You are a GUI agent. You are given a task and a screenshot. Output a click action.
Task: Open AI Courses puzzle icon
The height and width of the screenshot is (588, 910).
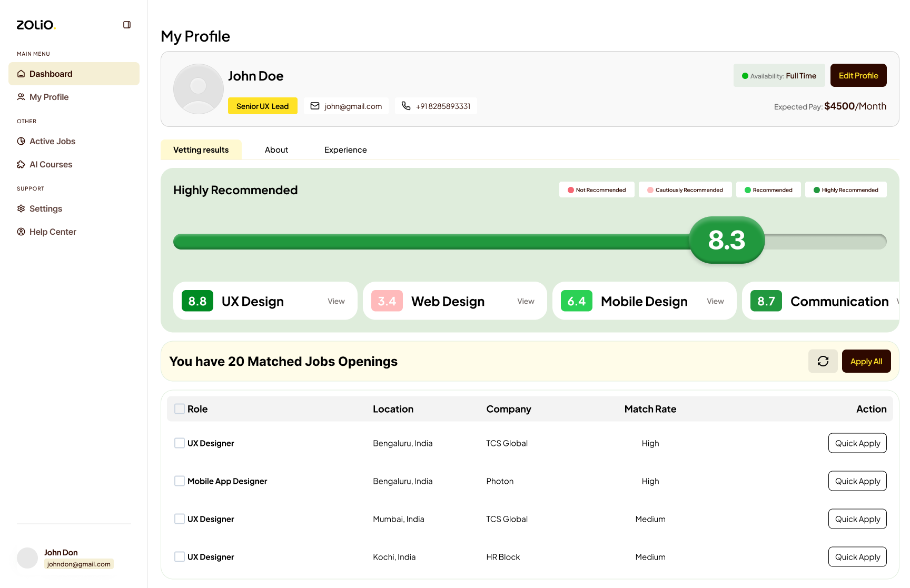pos(21,164)
